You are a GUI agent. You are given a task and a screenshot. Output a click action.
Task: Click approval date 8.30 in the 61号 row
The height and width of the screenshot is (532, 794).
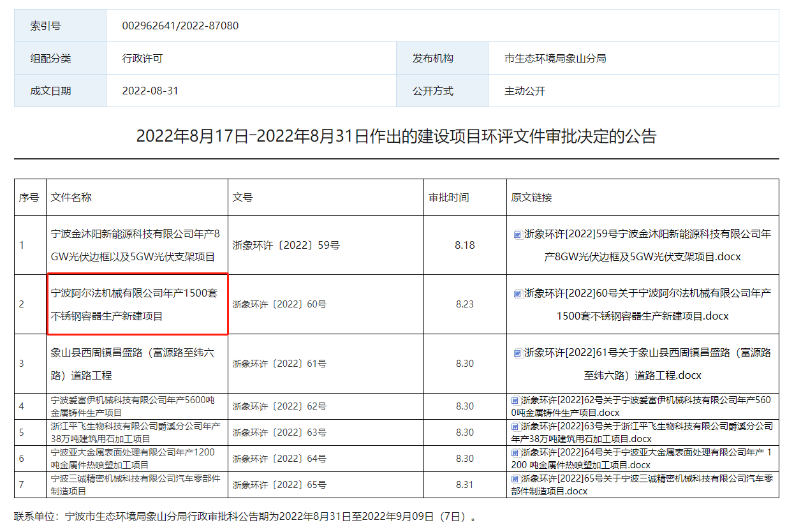coord(465,364)
